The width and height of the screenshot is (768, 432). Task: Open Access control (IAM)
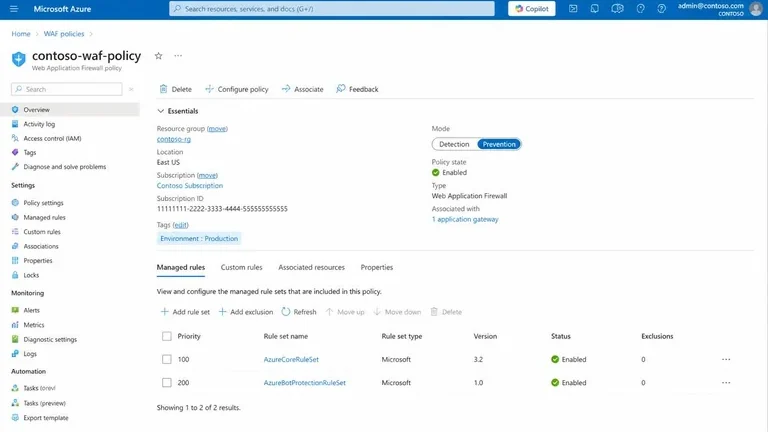[47, 138]
